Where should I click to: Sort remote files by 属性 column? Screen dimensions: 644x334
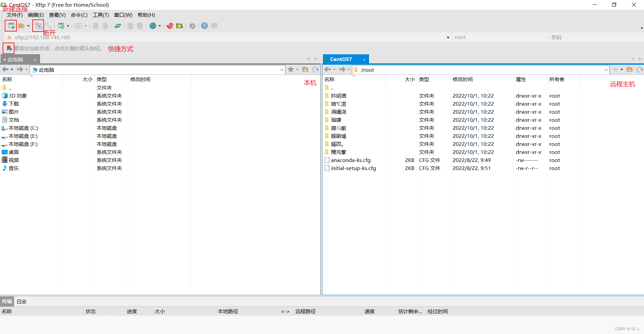click(530, 79)
